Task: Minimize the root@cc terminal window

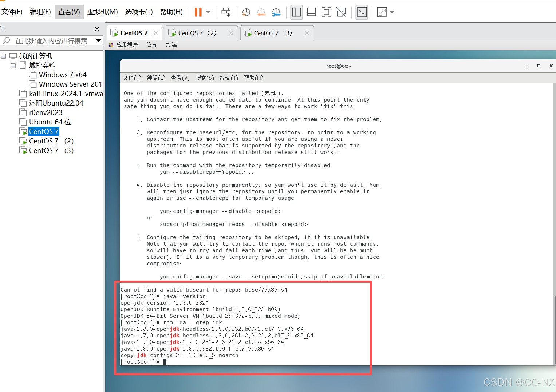Action: (527, 66)
